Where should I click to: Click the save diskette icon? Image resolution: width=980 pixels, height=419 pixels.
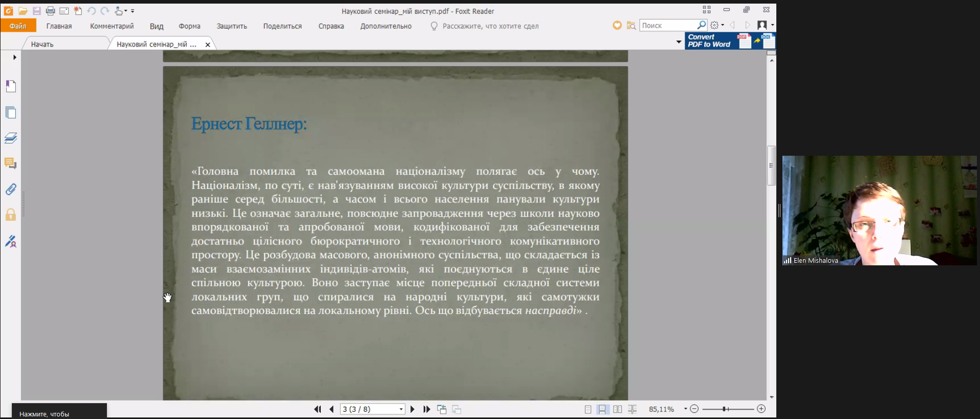point(36,11)
